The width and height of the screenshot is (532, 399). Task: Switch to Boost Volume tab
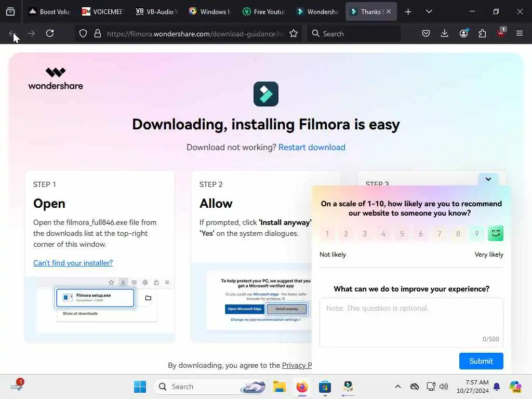pyautogui.click(x=49, y=12)
